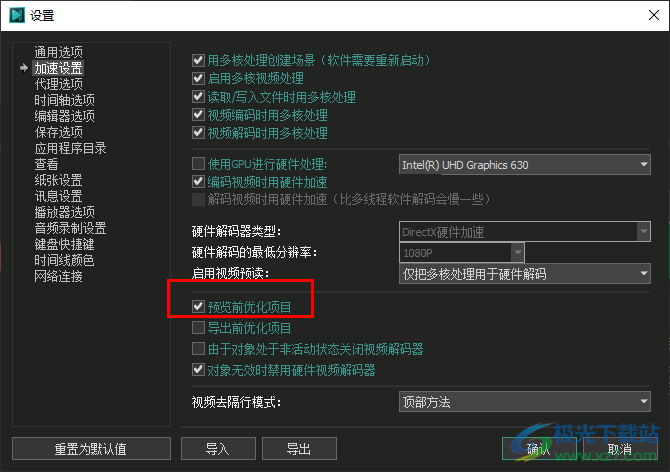
Task: Enable 导出前优化项目 checkbox
Action: coord(198,328)
